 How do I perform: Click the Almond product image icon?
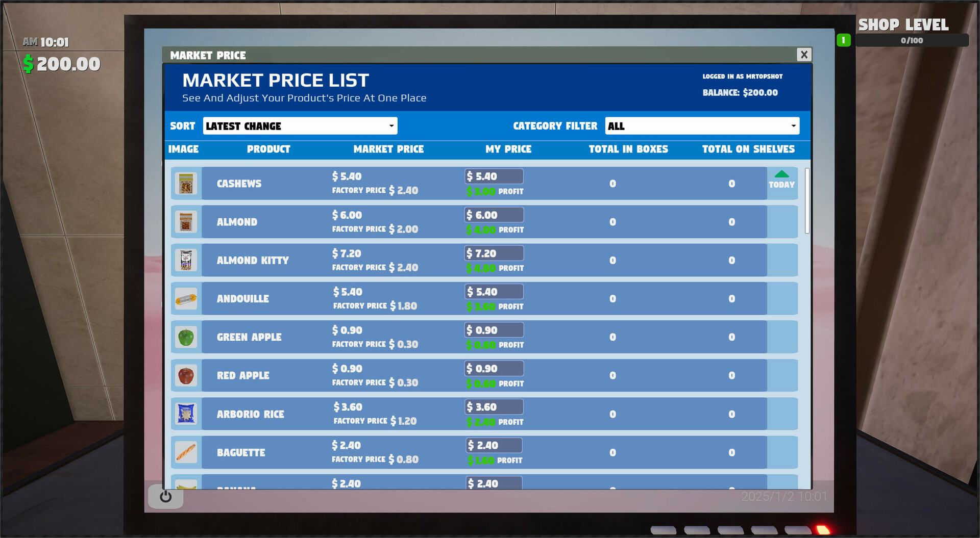tap(186, 222)
